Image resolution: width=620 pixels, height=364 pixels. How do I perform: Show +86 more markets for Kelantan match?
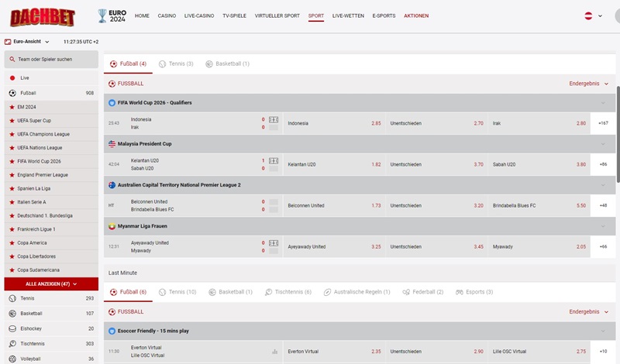point(603,164)
